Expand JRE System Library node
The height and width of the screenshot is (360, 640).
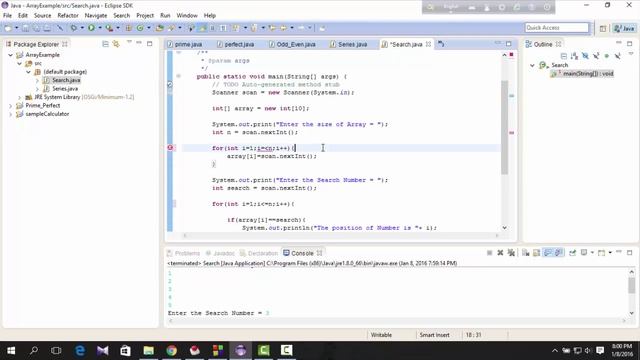pos(19,97)
